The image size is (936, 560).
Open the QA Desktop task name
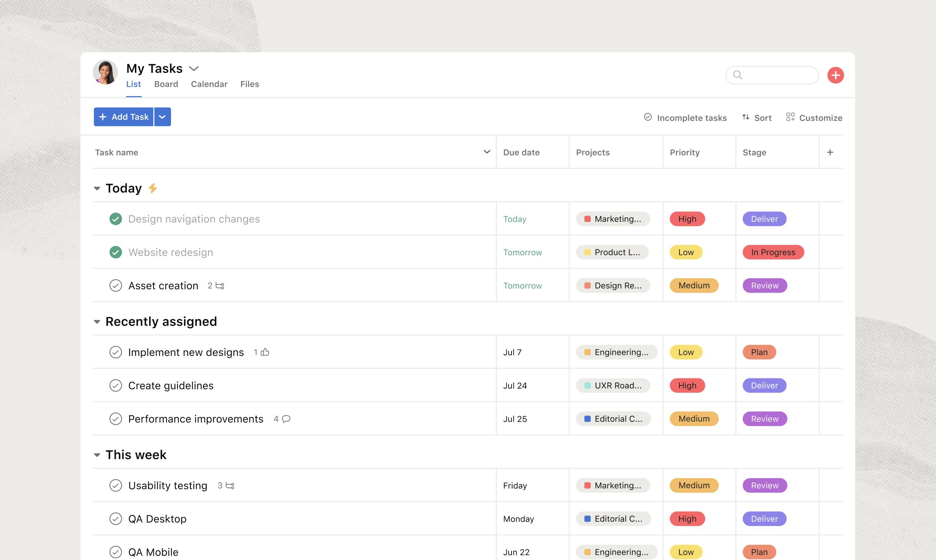[157, 519]
